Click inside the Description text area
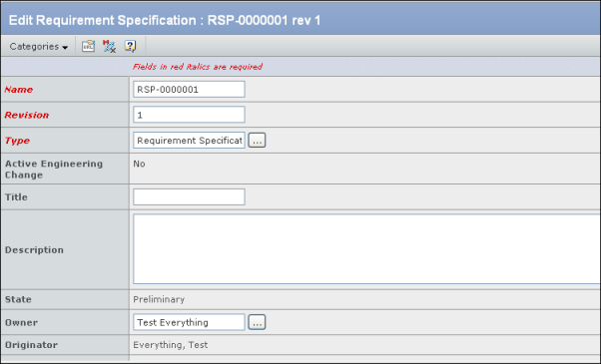The height and width of the screenshot is (364, 601). tap(366, 249)
